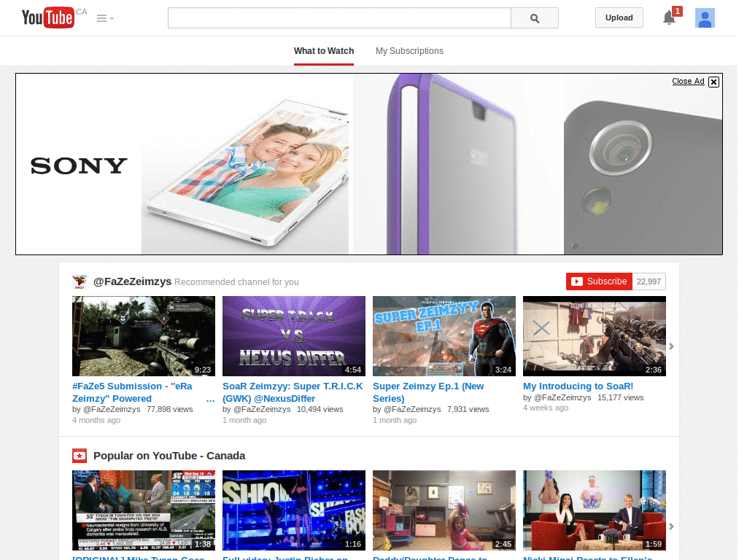
Task: Click '4 weeks ago' under Introducing to SoaR
Action: coord(546,408)
